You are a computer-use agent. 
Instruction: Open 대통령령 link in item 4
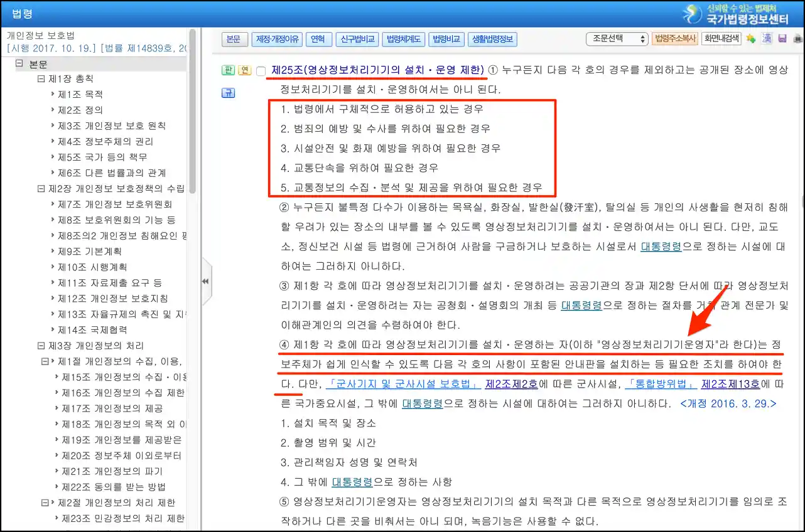pos(352,482)
